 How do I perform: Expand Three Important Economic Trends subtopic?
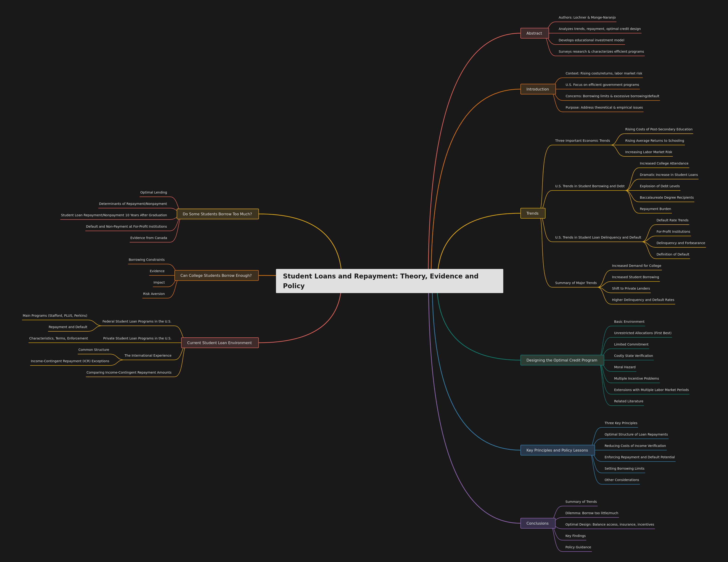tap(582, 141)
